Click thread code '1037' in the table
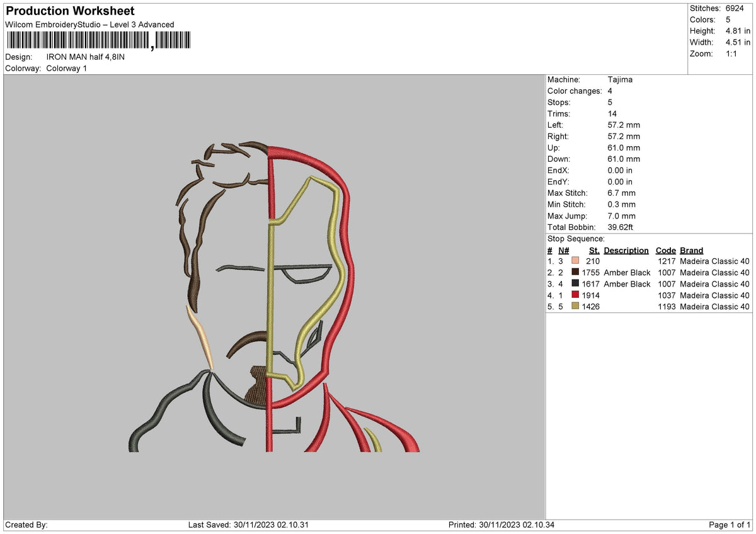 [667, 295]
